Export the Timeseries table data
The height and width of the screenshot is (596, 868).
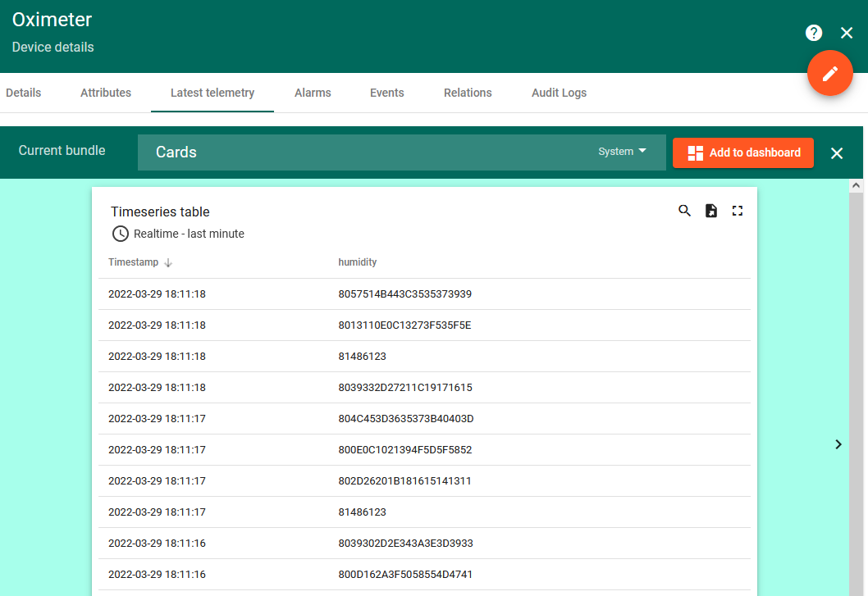(x=710, y=211)
